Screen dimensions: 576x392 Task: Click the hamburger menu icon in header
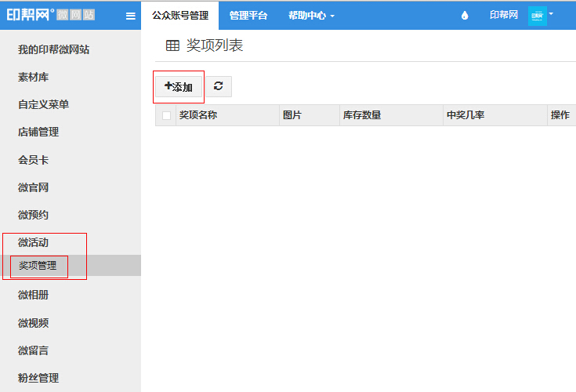coord(130,16)
